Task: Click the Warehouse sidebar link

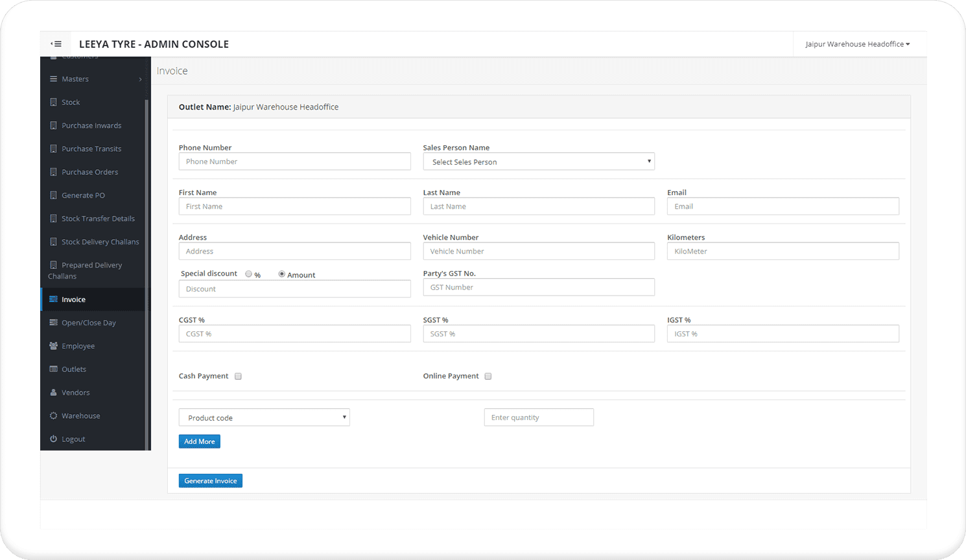Action: (x=80, y=416)
